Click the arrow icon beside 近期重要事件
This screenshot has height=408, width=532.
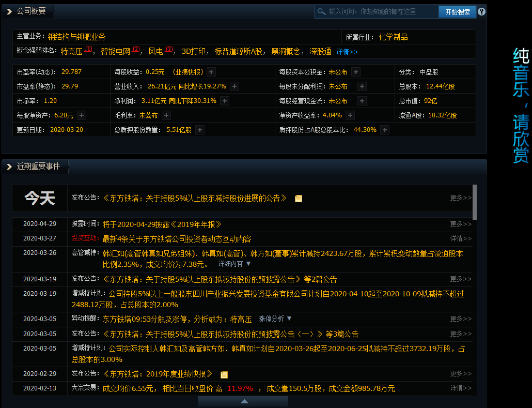9,167
